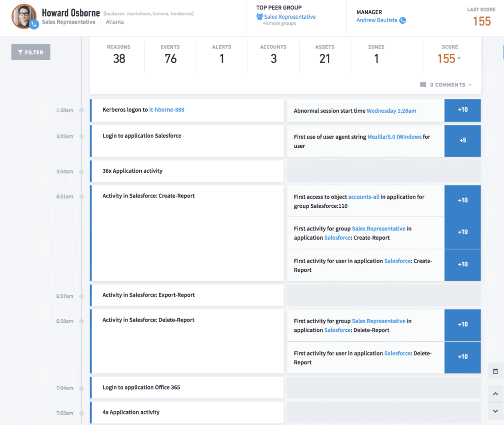The image size is (504, 425).
Task: Open the lt-hborne-888 host link
Action: click(x=166, y=110)
